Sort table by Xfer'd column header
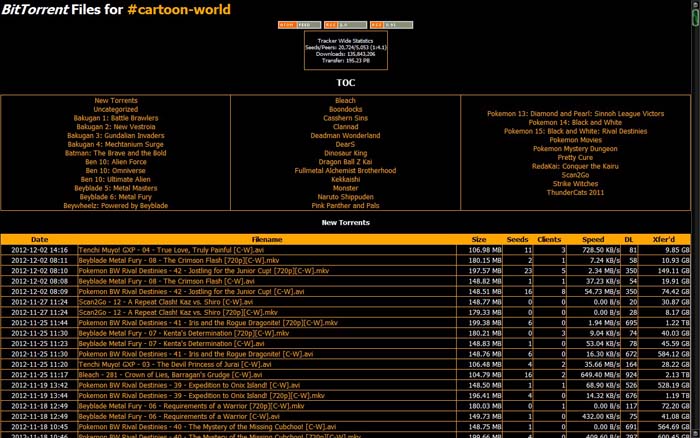 coord(664,239)
